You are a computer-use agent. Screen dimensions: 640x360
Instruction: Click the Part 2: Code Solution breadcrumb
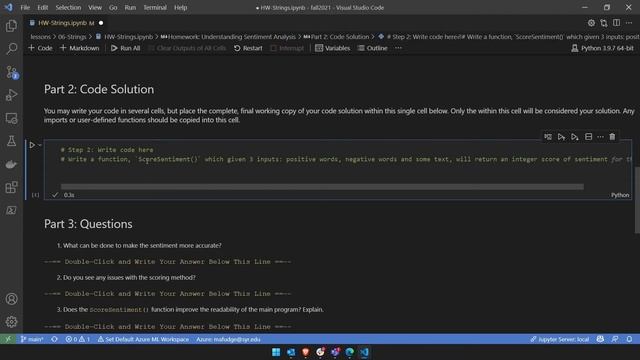[x=336, y=37]
